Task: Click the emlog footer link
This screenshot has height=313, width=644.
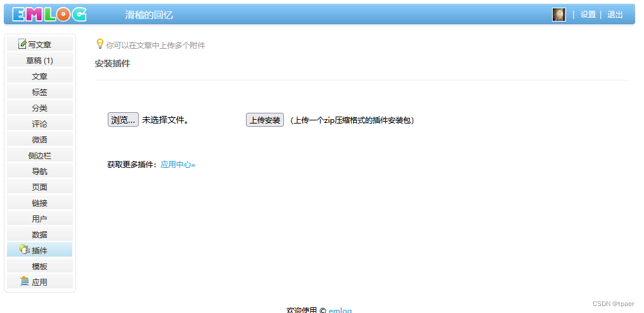Action: click(x=340, y=310)
